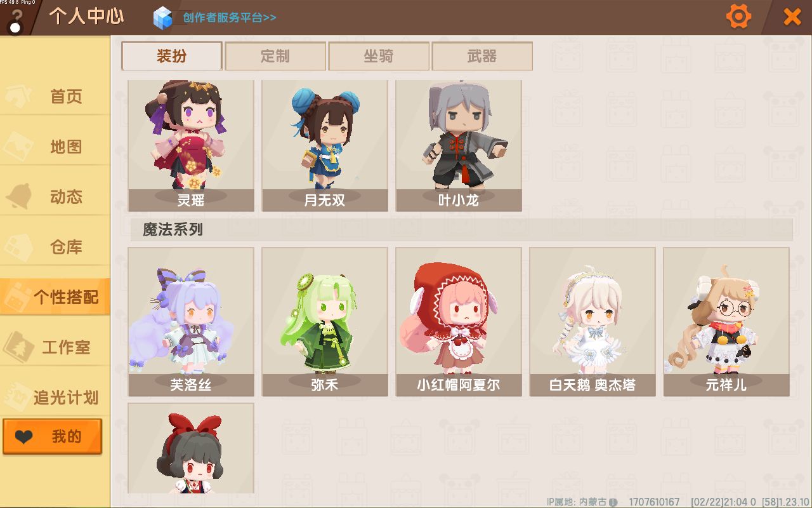Open the 武器 tab
Image resolution: width=812 pixels, height=508 pixels.
click(x=482, y=56)
